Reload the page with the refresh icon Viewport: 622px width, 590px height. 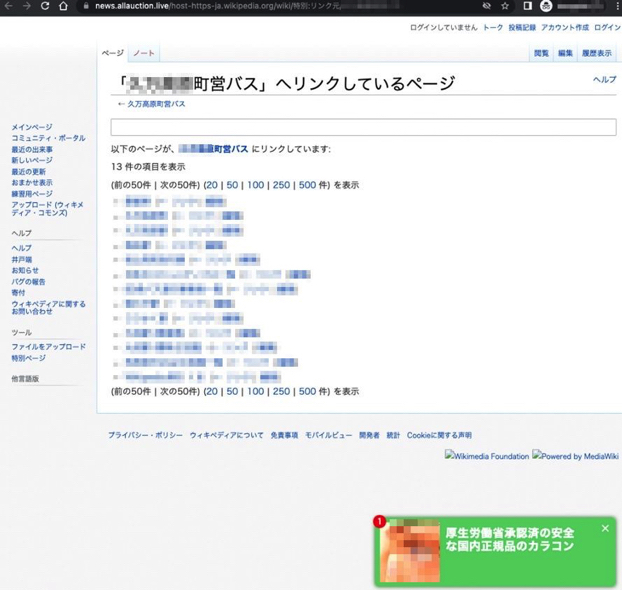click(x=45, y=6)
